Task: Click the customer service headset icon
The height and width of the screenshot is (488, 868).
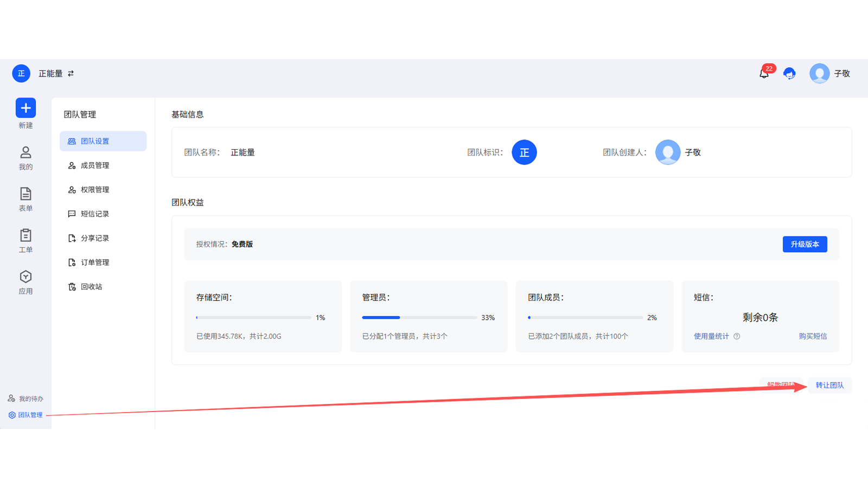Action: pyautogui.click(x=789, y=73)
